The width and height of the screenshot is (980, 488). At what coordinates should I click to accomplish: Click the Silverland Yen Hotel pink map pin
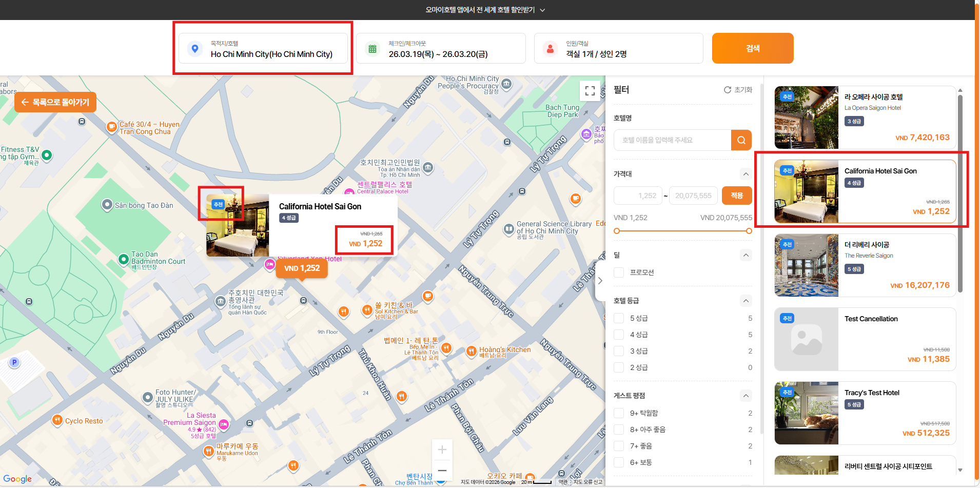click(x=269, y=265)
